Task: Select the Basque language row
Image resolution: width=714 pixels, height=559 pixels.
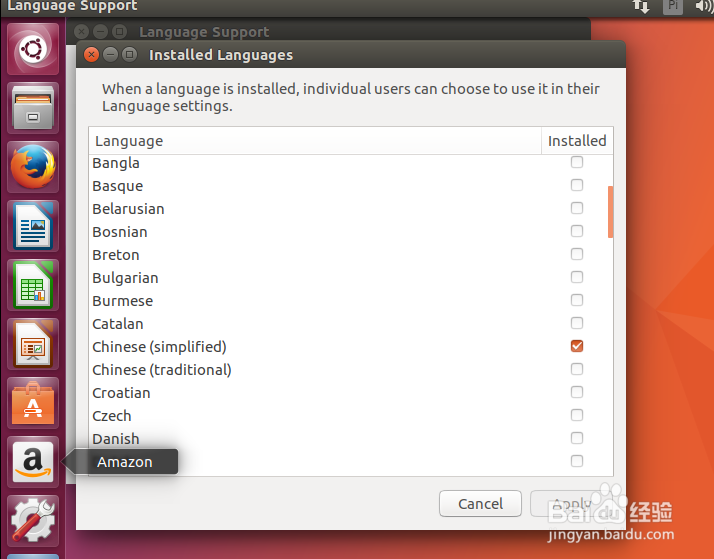Action: pyautogui.click(x=351, y=186)
